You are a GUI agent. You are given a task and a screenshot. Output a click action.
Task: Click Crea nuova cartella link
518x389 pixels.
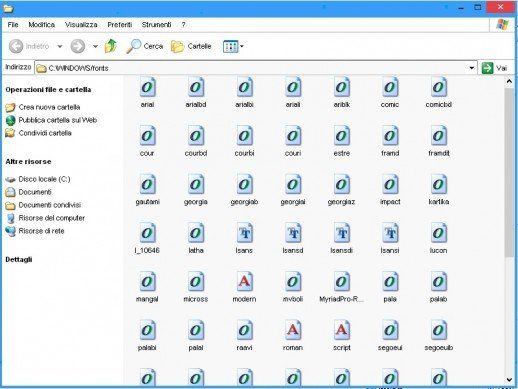(x=43, y=107)
